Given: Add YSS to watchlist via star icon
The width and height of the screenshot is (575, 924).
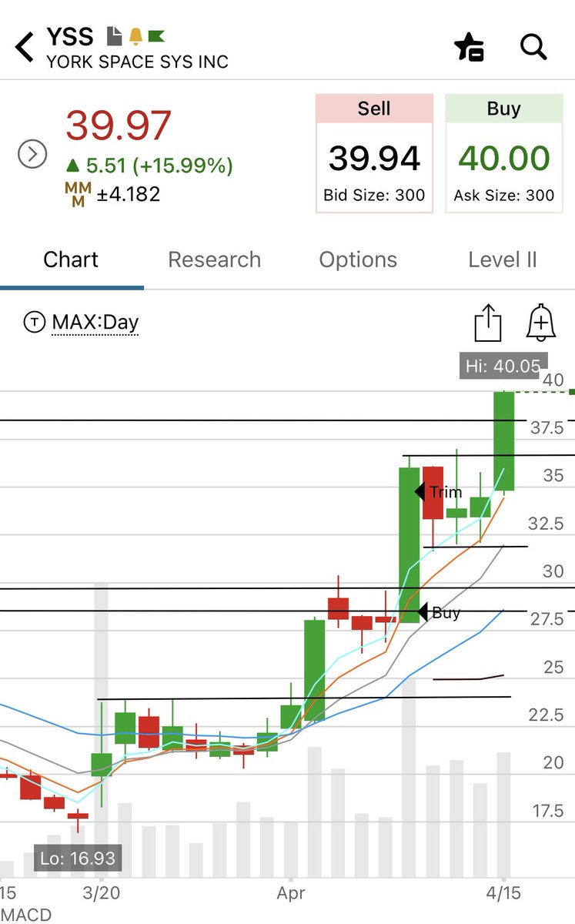Looking at the screenshot, I should [x=469, y=47].
